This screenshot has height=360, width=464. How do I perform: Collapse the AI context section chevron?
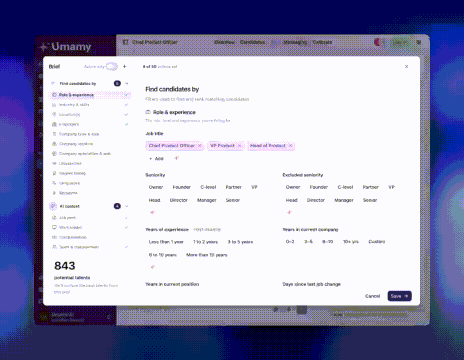tap(127, 206)
